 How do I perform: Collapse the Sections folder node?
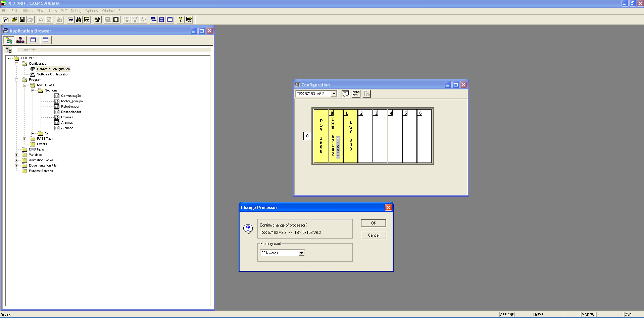coord(33,90)
